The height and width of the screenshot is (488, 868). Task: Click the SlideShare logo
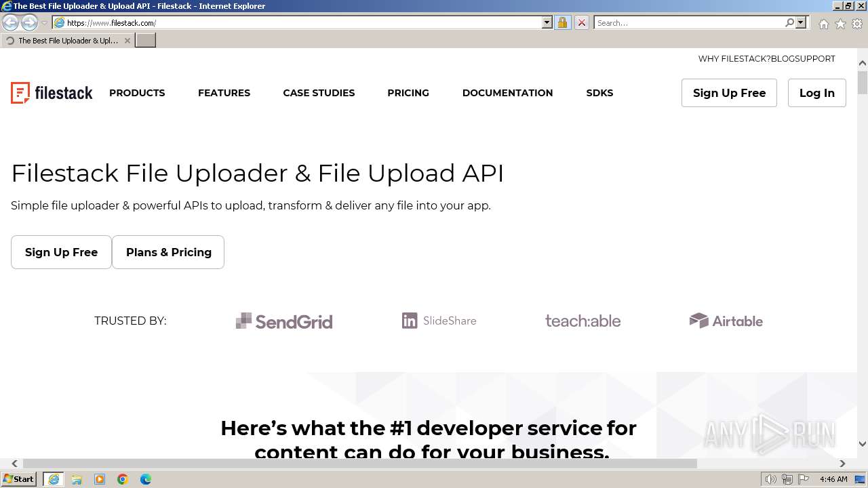tap(439, 321)
